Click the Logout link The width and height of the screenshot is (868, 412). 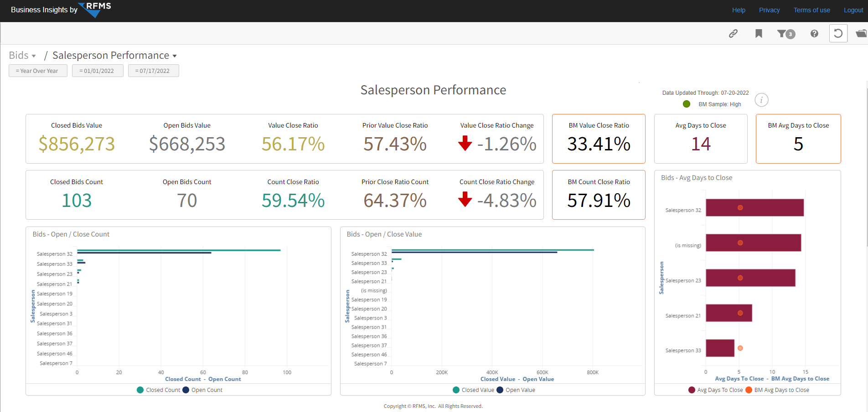pos(853,10)
